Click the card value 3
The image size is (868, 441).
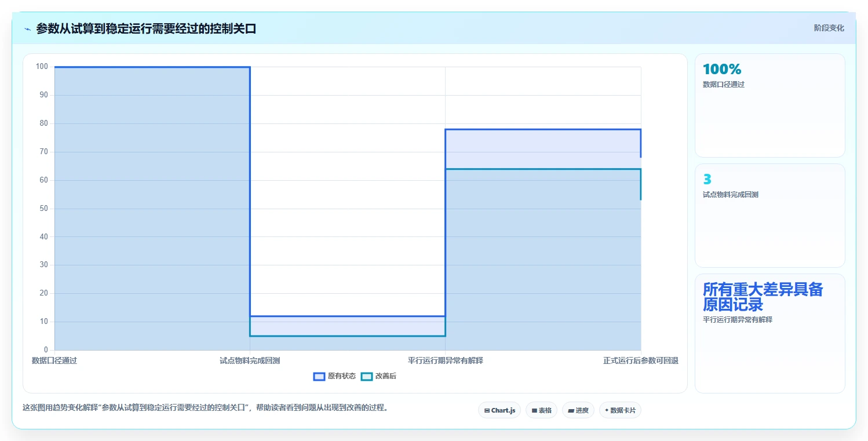tap(707, 180)
